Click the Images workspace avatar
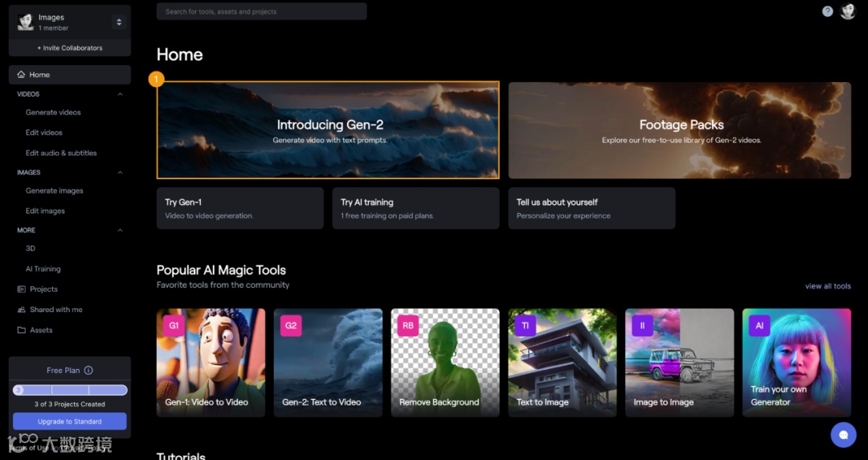868x460 pixels. (26, 23)
